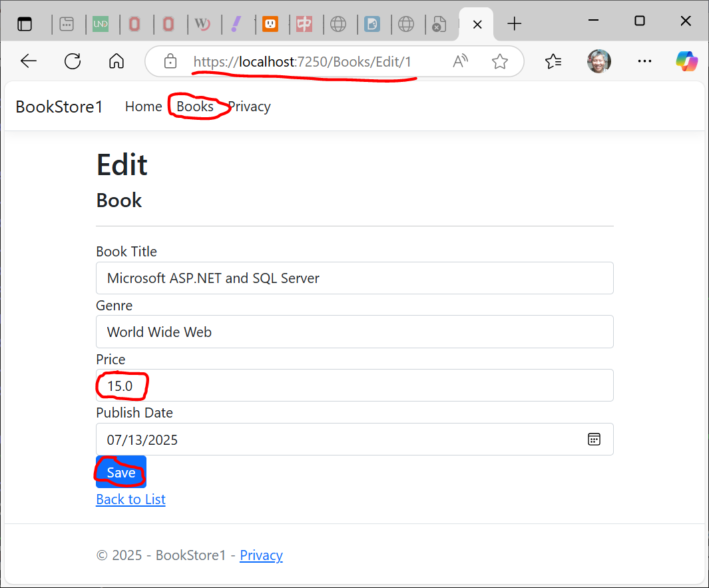Go back using the browser back arrow
Screen dimensions: 709x588
click(29, 61)
